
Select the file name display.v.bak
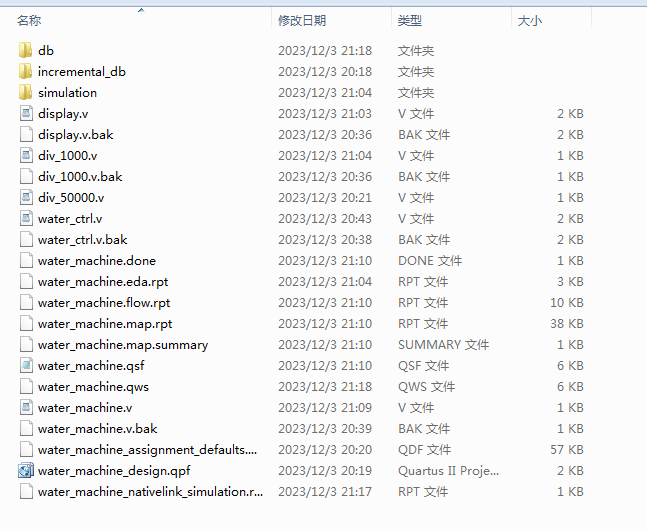click(76, 135)
